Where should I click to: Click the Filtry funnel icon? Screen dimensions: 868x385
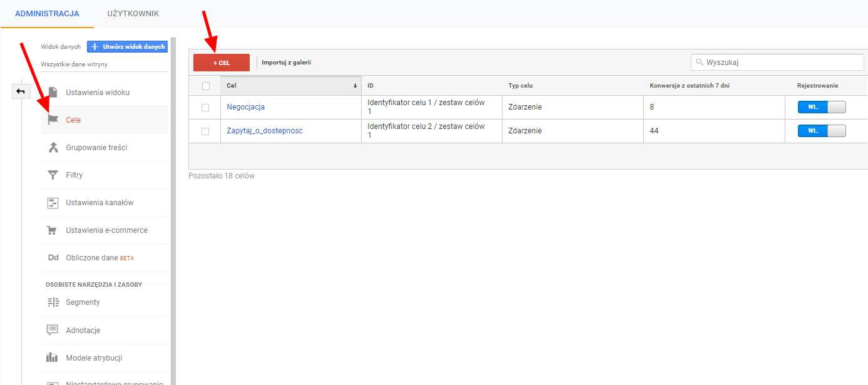(53, 175)
